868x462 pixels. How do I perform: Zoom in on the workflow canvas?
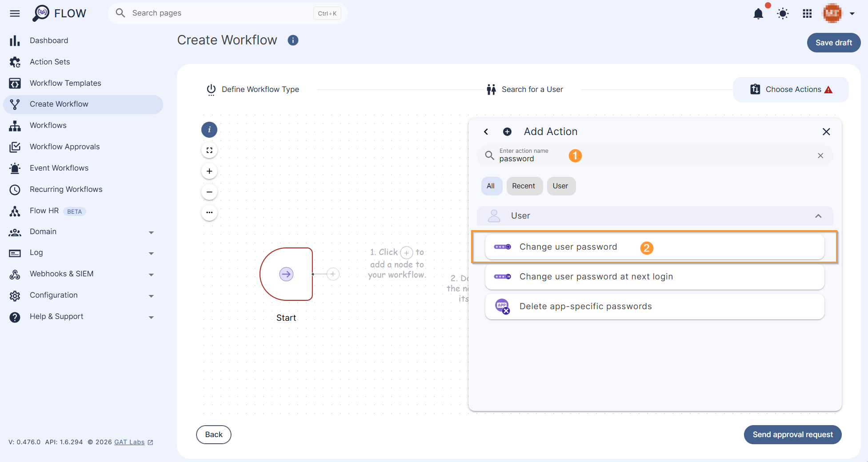209,171
